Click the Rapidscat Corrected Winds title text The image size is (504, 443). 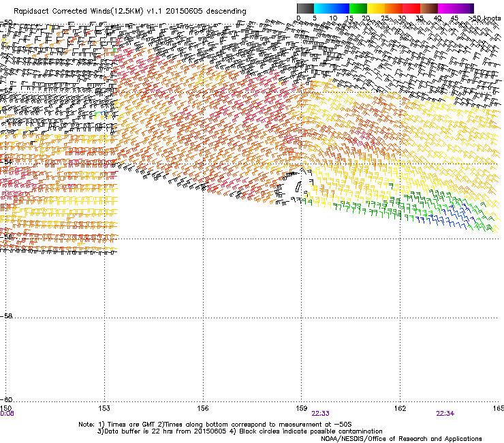[x=130, y=12]
